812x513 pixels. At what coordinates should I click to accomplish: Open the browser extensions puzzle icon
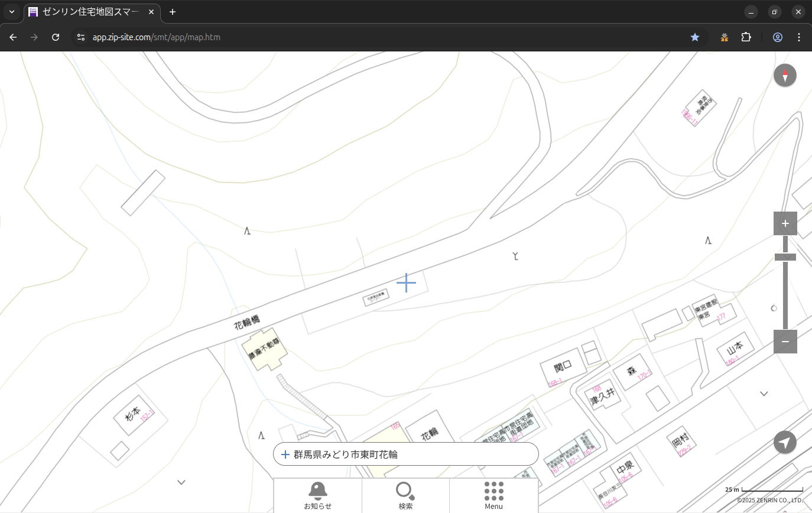tap(746, 37)
